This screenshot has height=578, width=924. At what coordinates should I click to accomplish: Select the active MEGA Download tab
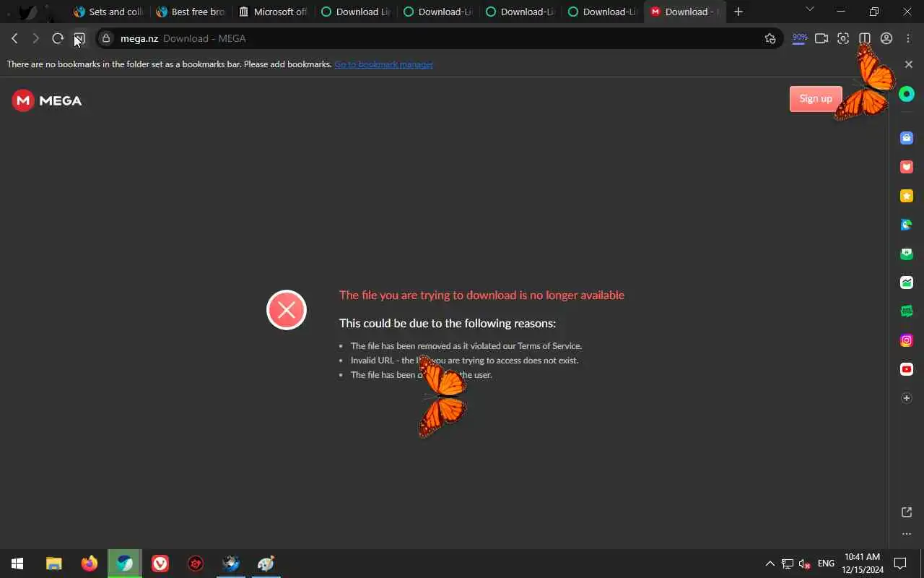pyautogui.click(x=684, y=12)
